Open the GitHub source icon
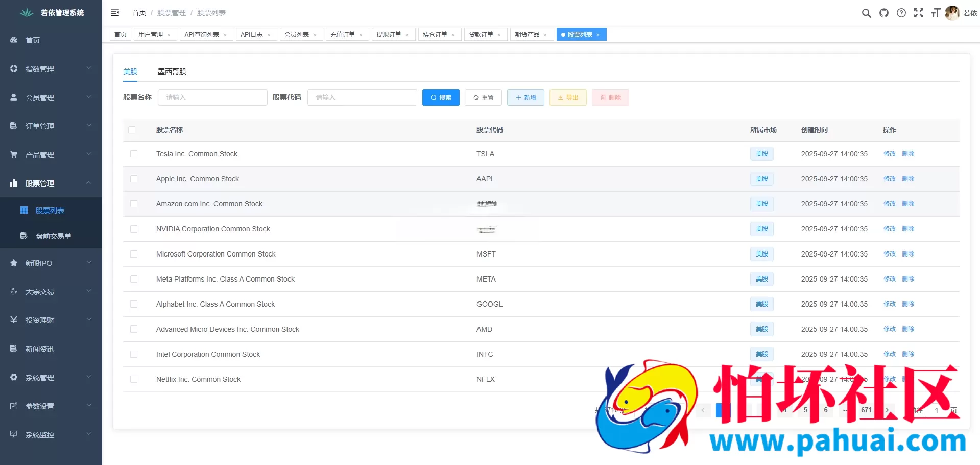Screen dimensions: 980x465 coord(884,13)
